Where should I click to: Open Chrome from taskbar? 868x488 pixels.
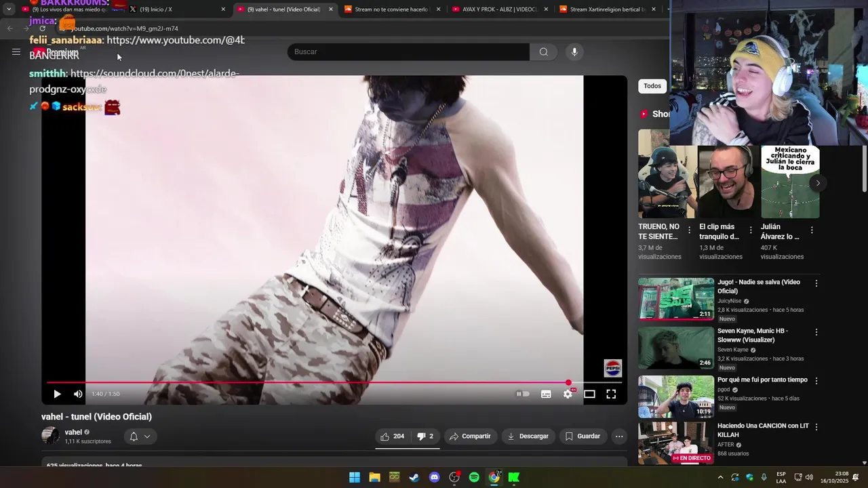pos(494,477)
